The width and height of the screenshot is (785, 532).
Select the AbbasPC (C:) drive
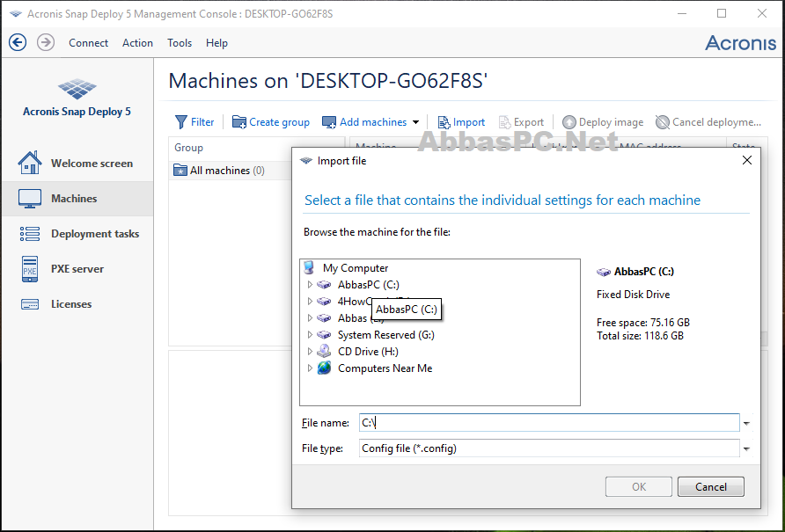click(x=369, y=285)
